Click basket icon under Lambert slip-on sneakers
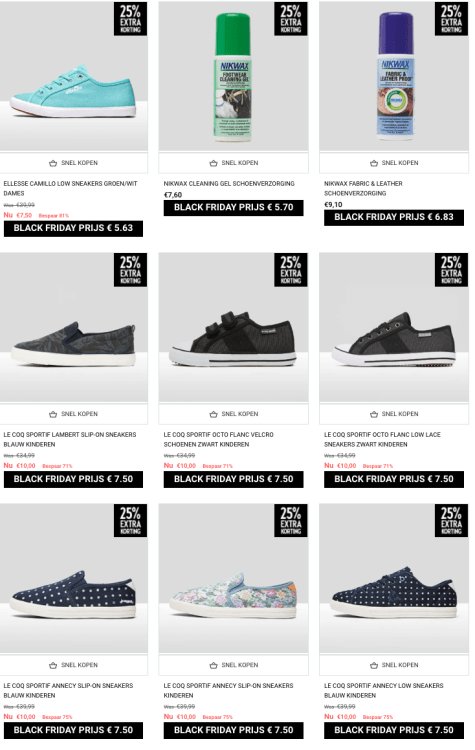 coord(53,414)
